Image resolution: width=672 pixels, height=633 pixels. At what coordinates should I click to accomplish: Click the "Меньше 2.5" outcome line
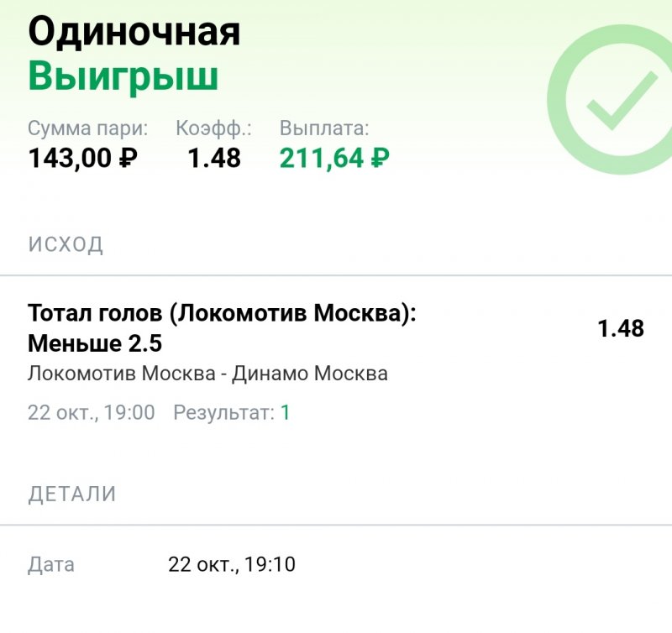(x=94, y=344)
